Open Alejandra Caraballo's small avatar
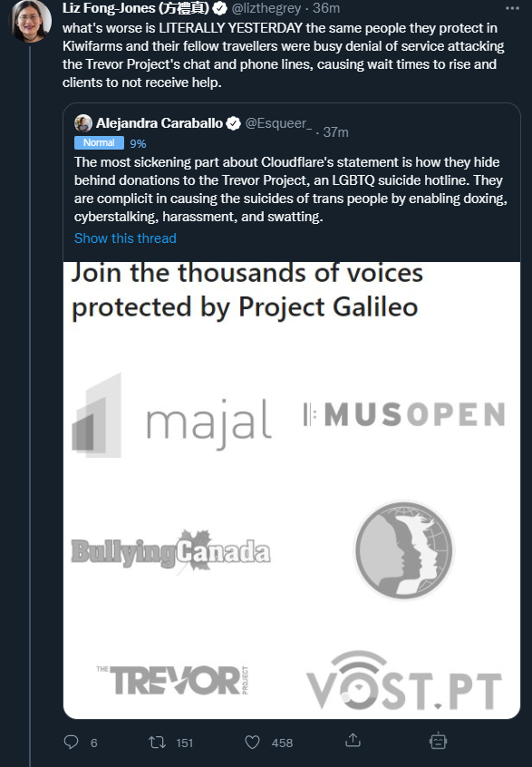 click(x=83, y=123)
